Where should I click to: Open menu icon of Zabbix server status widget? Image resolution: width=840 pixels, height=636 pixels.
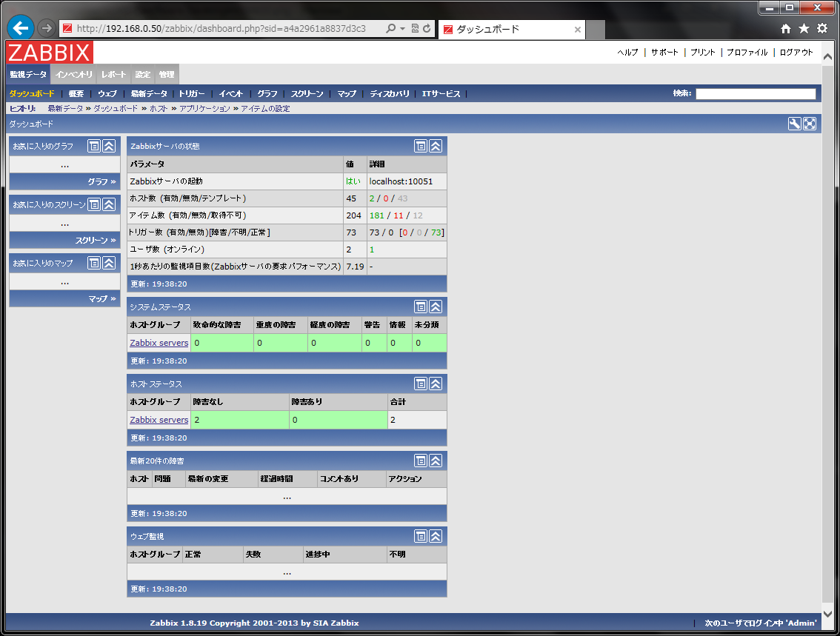(x=421, y=146)
